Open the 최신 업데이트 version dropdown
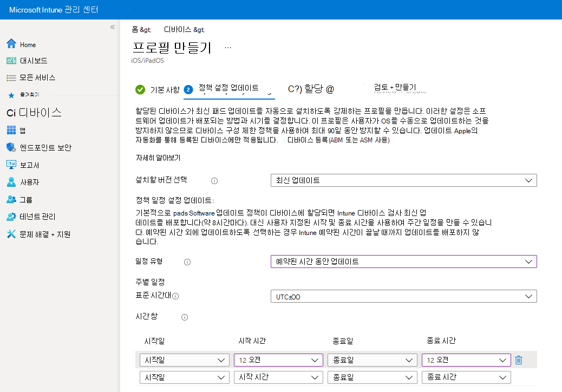 point(403,180)
